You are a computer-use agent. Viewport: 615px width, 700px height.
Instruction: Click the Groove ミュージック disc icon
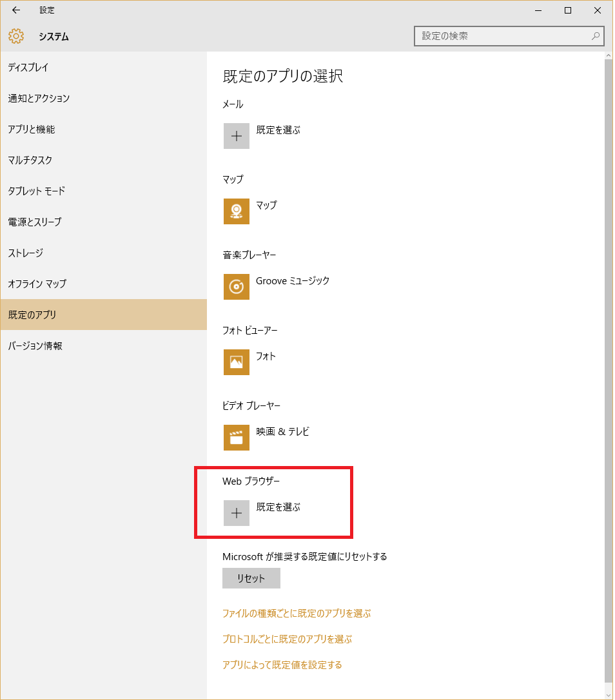(236, 287)
